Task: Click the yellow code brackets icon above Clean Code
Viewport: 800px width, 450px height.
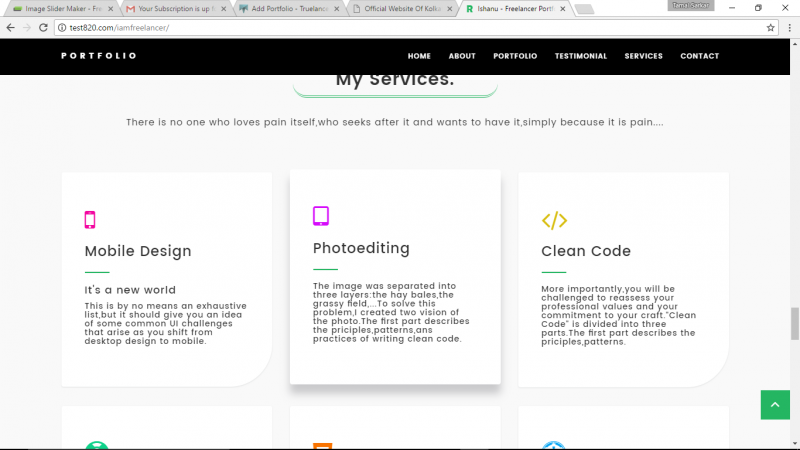Action: click(554, 221)
